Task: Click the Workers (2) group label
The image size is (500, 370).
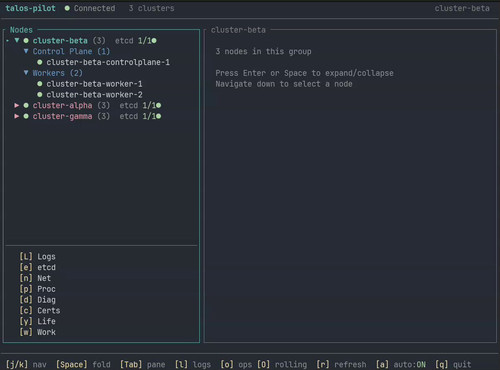Action: (57, 73)
